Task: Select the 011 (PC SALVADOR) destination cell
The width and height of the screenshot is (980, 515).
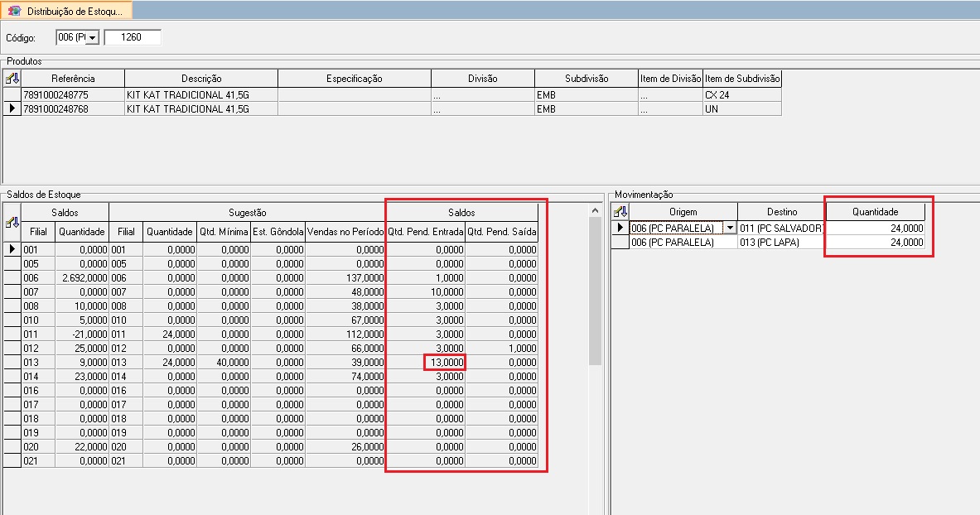Action: pyautogui.click(x=781, y=229)
